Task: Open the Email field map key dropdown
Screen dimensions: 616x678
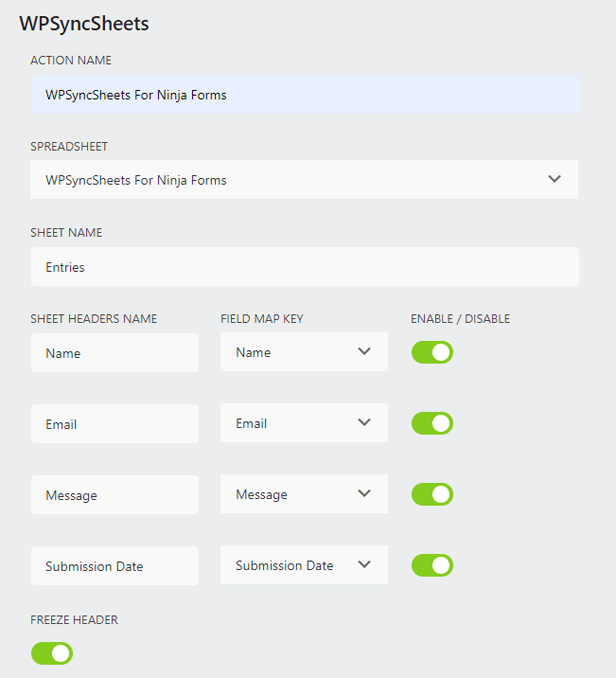Action: coord(304,422)
